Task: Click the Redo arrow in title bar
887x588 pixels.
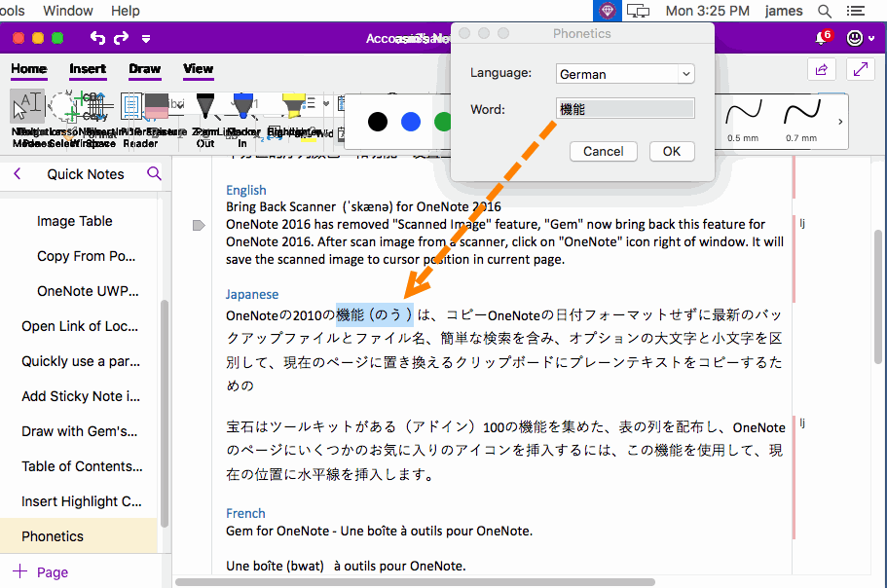Action: (121, 38)
